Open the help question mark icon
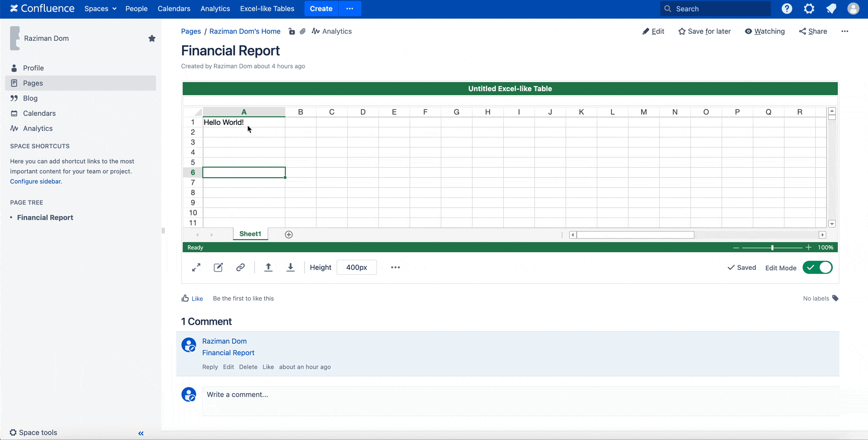This screenshot has width=868, height=440. 787,9
